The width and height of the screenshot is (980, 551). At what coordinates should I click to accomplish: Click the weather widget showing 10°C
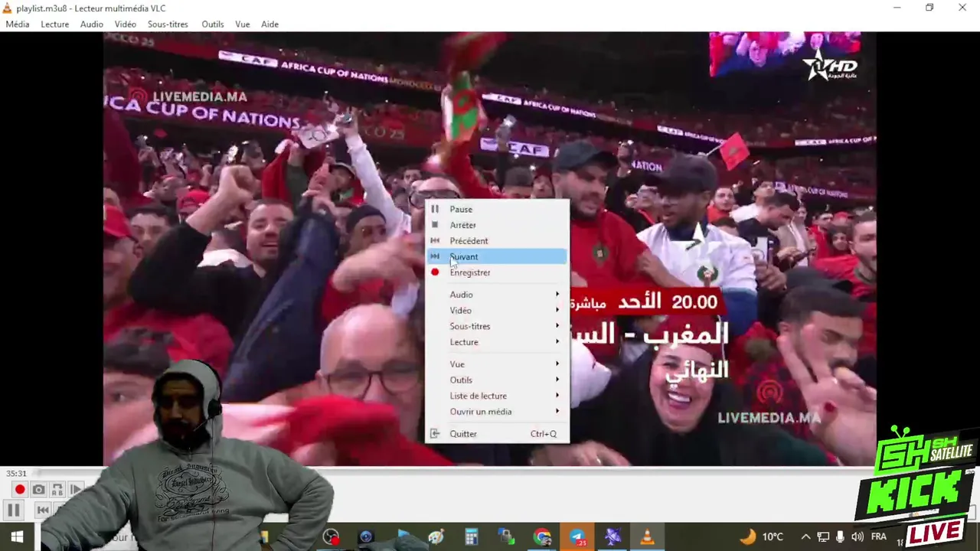coord(762,537)
